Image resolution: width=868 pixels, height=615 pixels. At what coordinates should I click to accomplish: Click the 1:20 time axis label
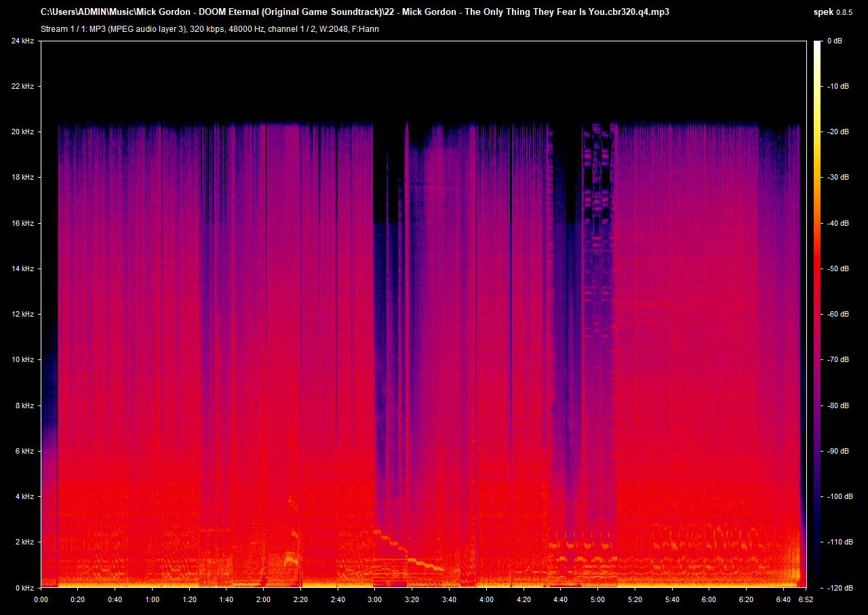pyautogui.click(x=189, y=600)
